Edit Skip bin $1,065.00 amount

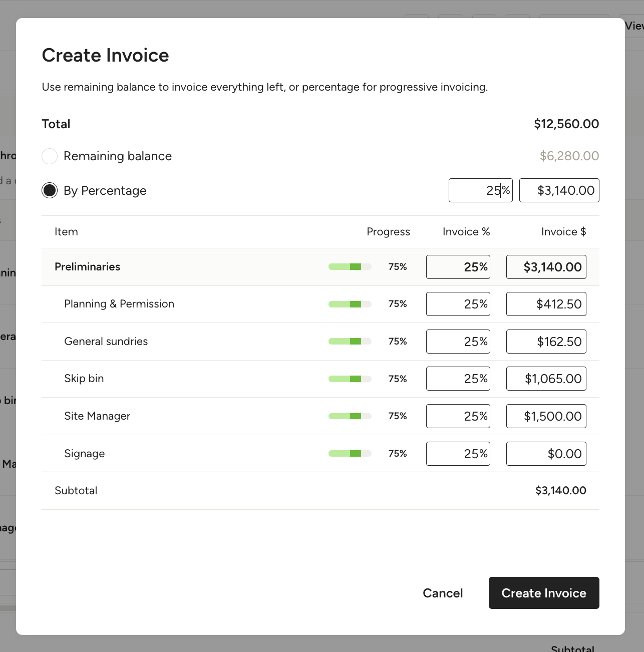point(546,379)
